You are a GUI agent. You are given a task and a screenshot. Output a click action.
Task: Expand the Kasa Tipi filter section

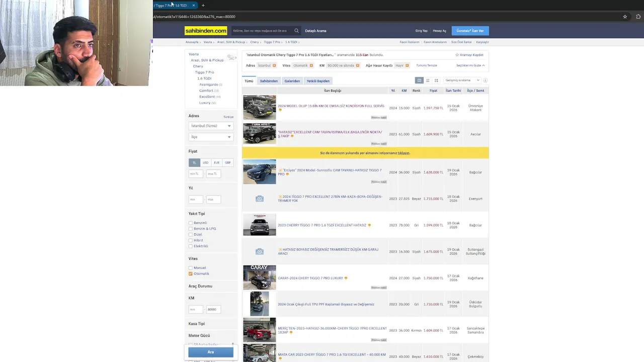[197, 324]
